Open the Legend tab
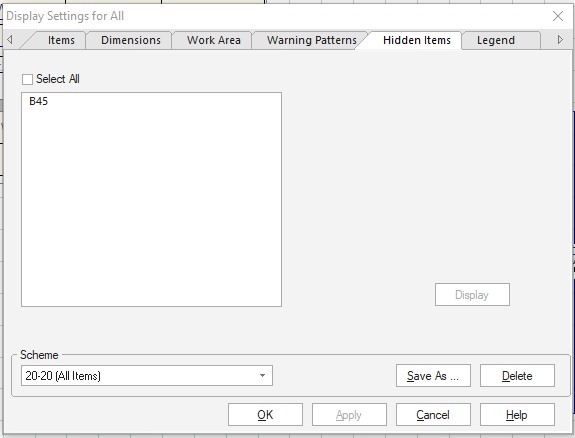The height and width of the screenshot is (438, 575). coord(496,40)
